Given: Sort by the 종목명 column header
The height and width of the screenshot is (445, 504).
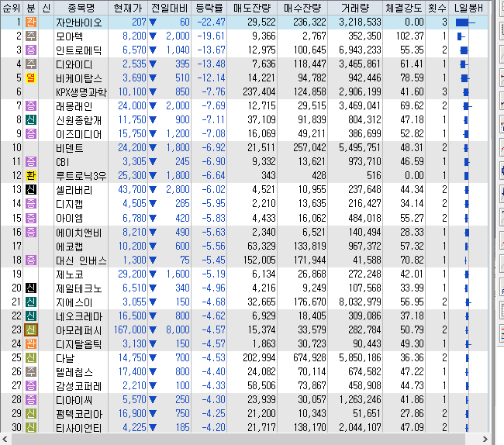Looking at the screenshot, I should pos(81,8).
